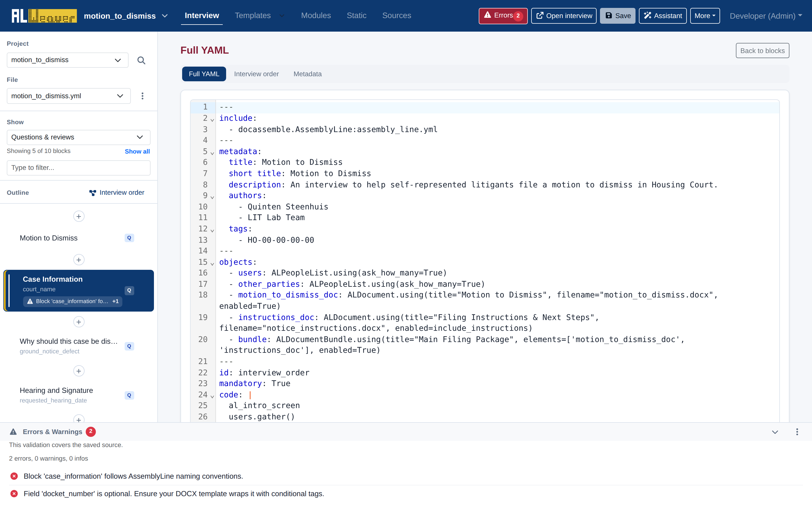Collapse the Errors & Warnings panel

point(775,432)
